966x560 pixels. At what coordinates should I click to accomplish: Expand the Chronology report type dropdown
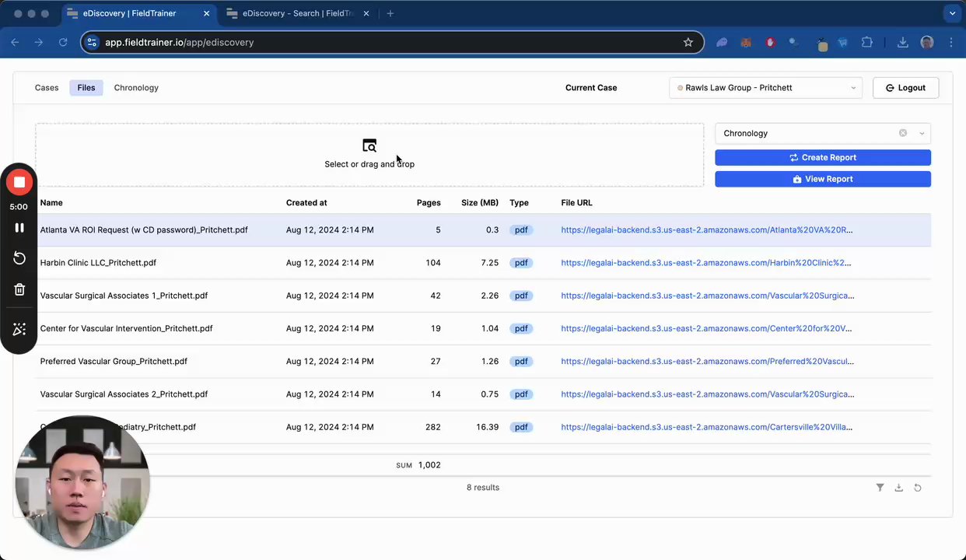[x=922, y=133]
